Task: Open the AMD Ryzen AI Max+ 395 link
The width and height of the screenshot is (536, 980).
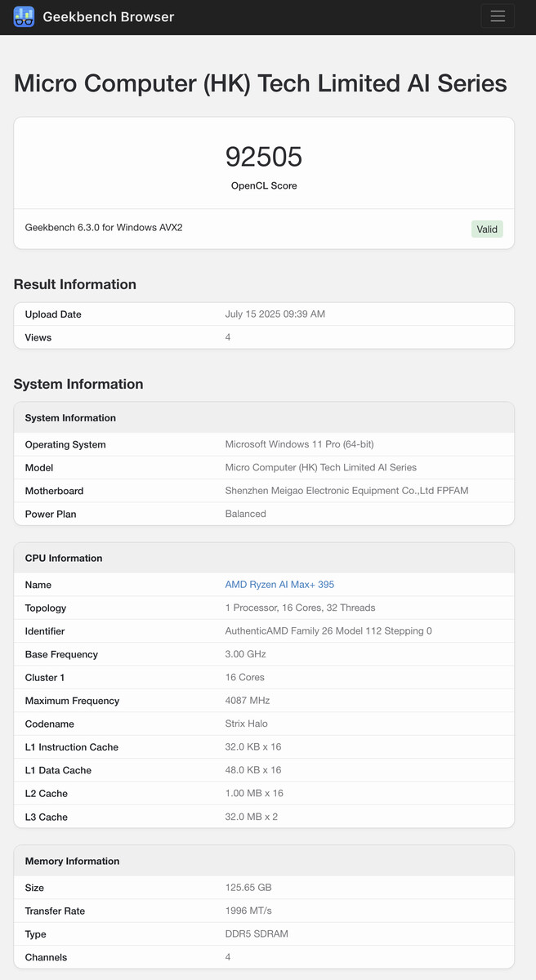Action: click(x=279, y=585)
